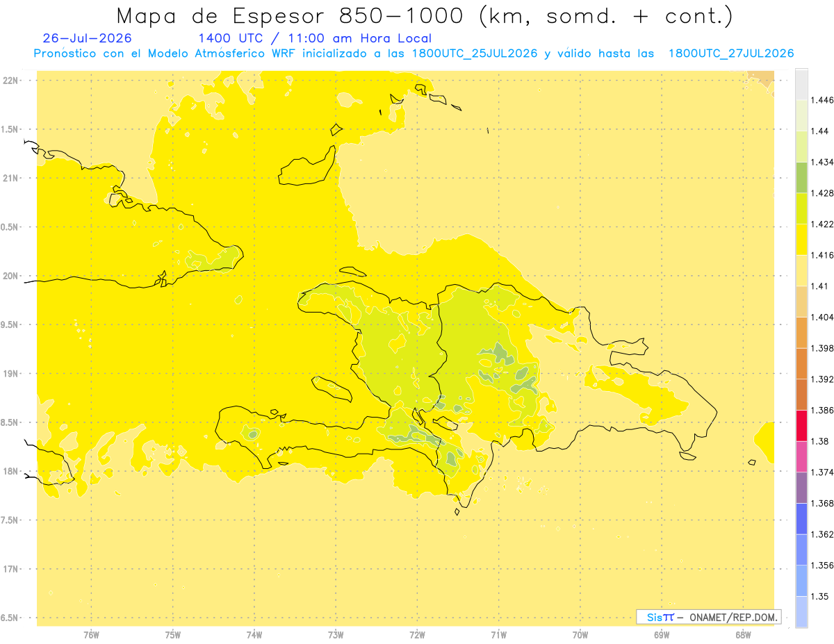This screenshot has width=834, height=644.
Task: Click the '1.422' colorbar value
Action: (x=821, y=224)
